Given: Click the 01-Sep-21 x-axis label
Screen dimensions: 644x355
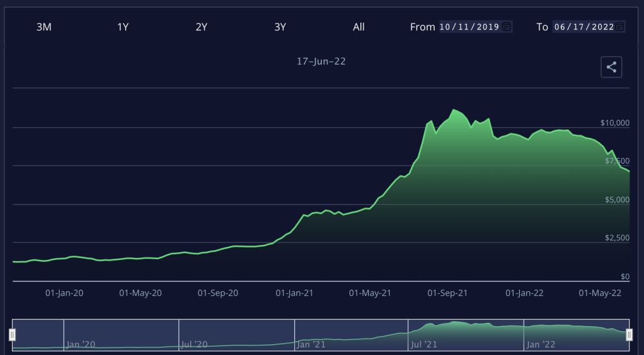Looking at the screenshot, I should tap(447, 293).
